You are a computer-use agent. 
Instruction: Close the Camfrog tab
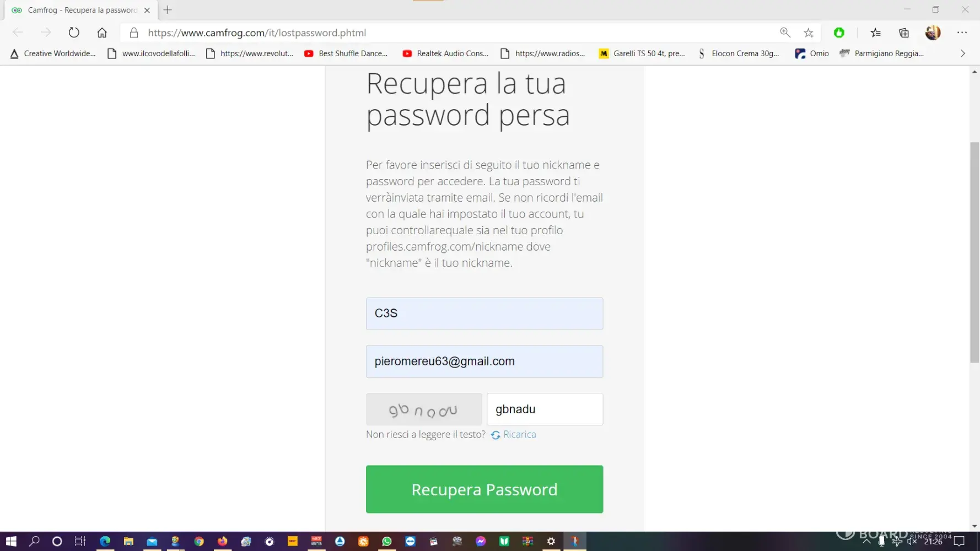(147, 10)
